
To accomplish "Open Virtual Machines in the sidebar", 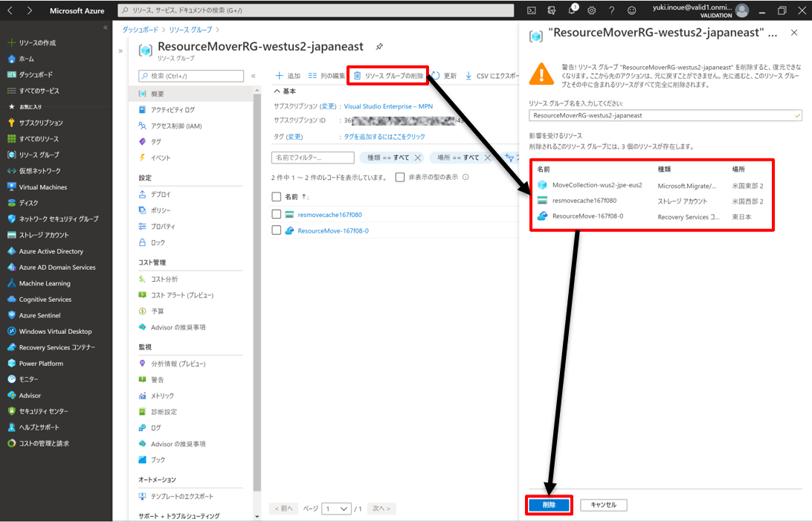I will [43, 187].
